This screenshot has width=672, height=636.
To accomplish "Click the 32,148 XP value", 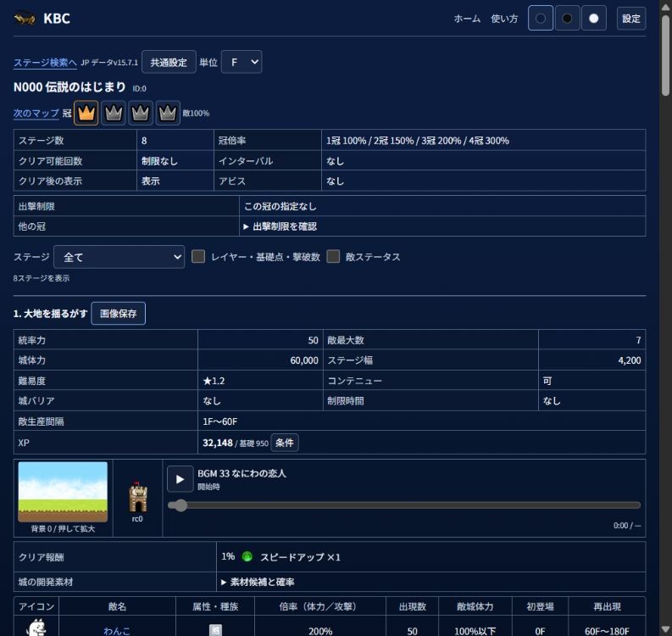I will coord(218,443).
